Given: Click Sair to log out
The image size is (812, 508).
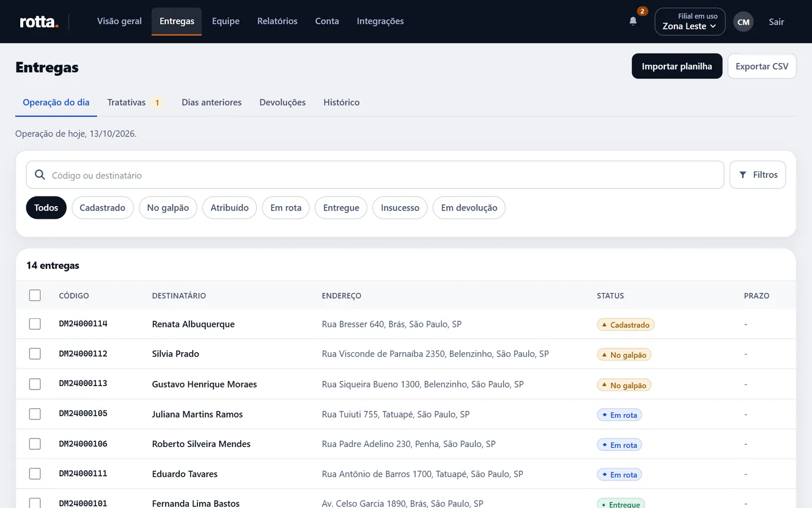Looking at the screenshot, I should 776,22.
